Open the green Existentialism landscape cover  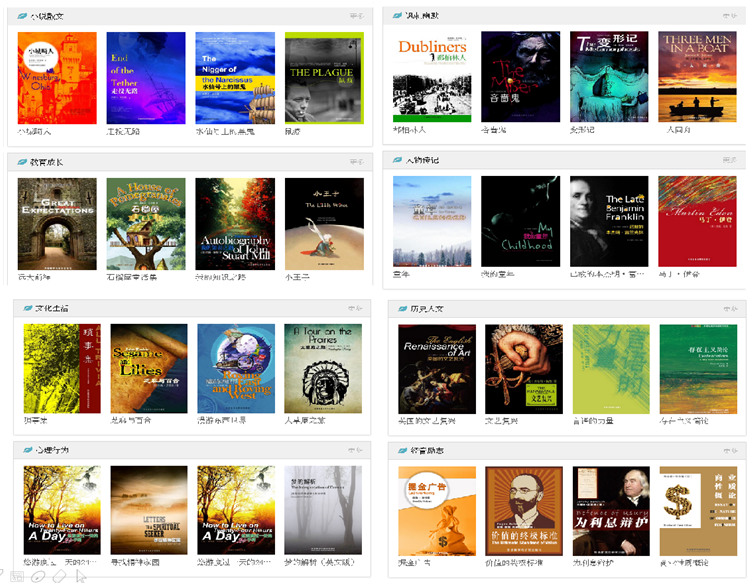(698, 369)
